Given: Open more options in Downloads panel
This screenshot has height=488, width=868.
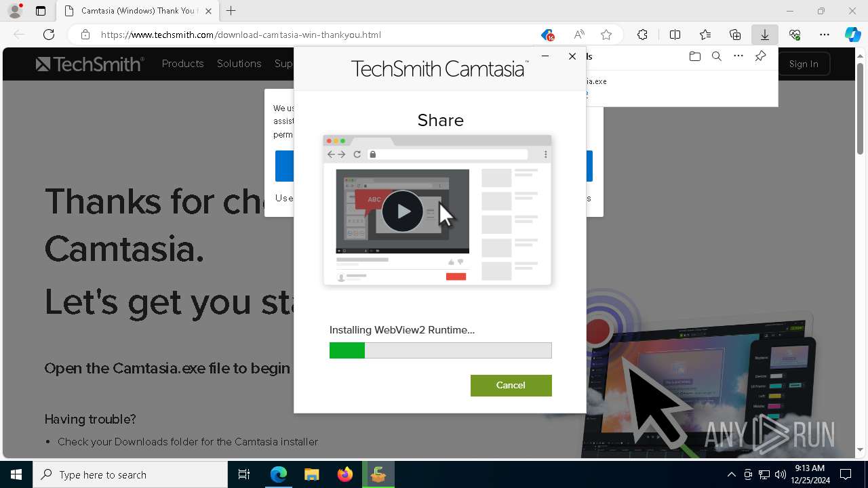Looking at the screenshot, I should pyautogui.click(x=738, y=56).
